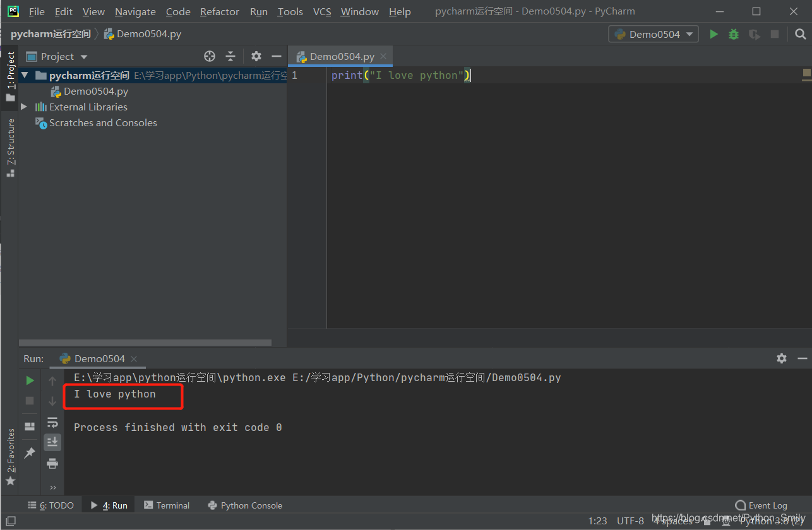
Task: Click up the stack trace arrow
Action: [x=52, y=380]
